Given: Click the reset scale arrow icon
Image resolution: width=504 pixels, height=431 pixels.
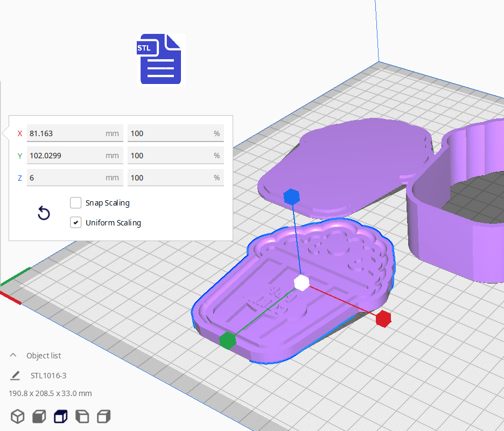Looking at the screenshot, I should click(x=44, y=214).
